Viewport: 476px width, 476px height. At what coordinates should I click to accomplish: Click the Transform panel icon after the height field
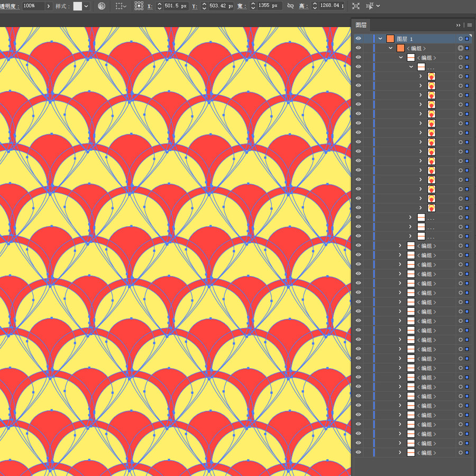(356, 6)
